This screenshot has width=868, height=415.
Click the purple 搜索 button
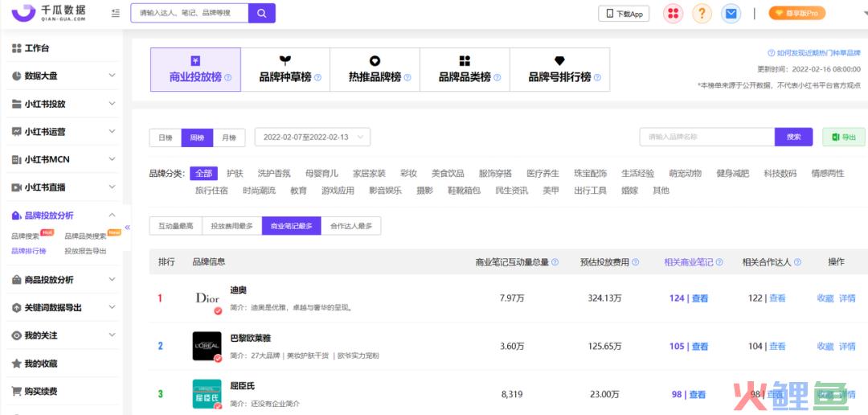[x=794, y=137]
